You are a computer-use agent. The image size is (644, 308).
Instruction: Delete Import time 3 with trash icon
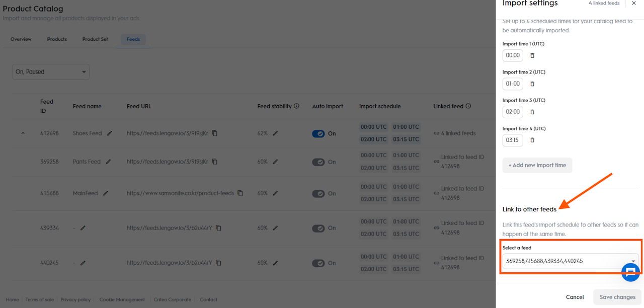532,112
